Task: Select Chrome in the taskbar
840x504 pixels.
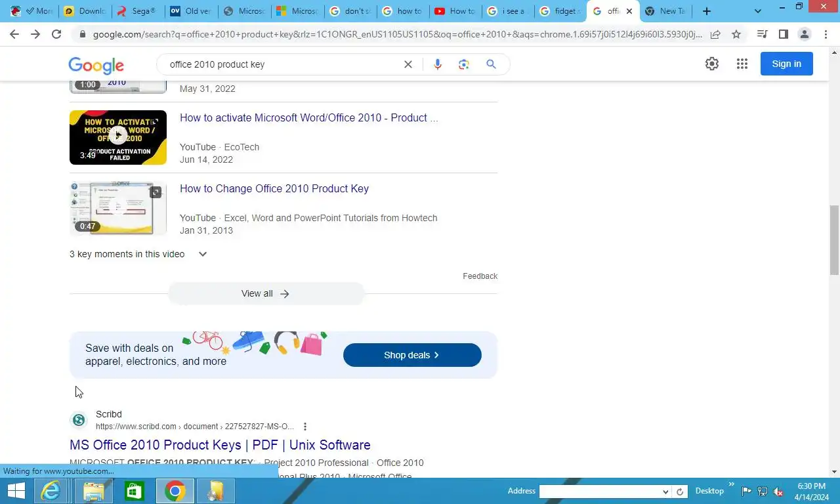Action: coord(175,491)
